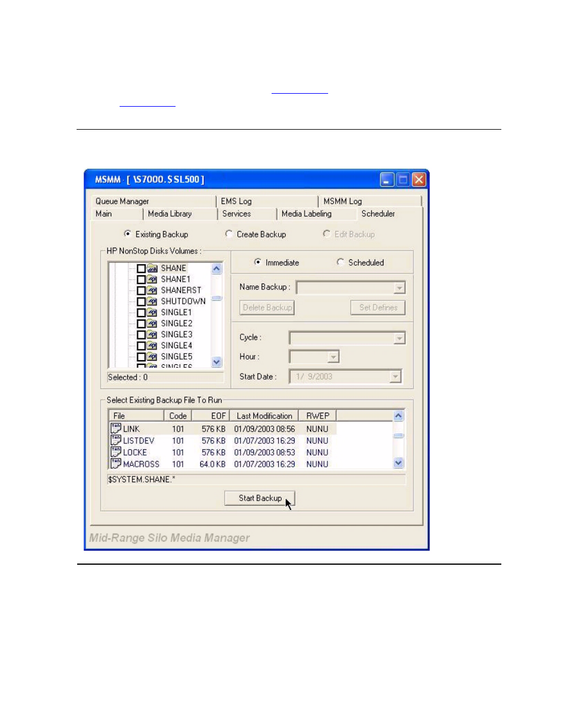The height and width of the screenshot is (728, 562).
Task: Click the disk icon beside SINGLE3 volume
Action: pos(152,334)
